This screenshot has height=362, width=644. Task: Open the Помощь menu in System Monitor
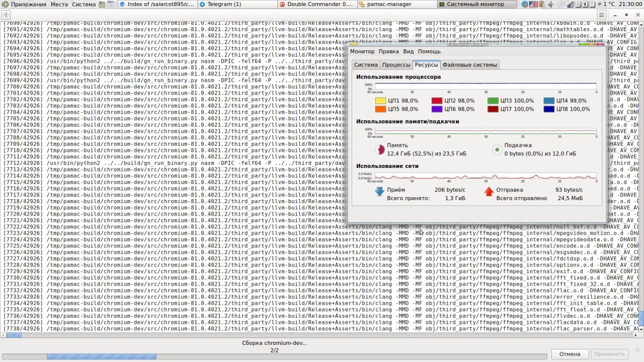(429, 51)
